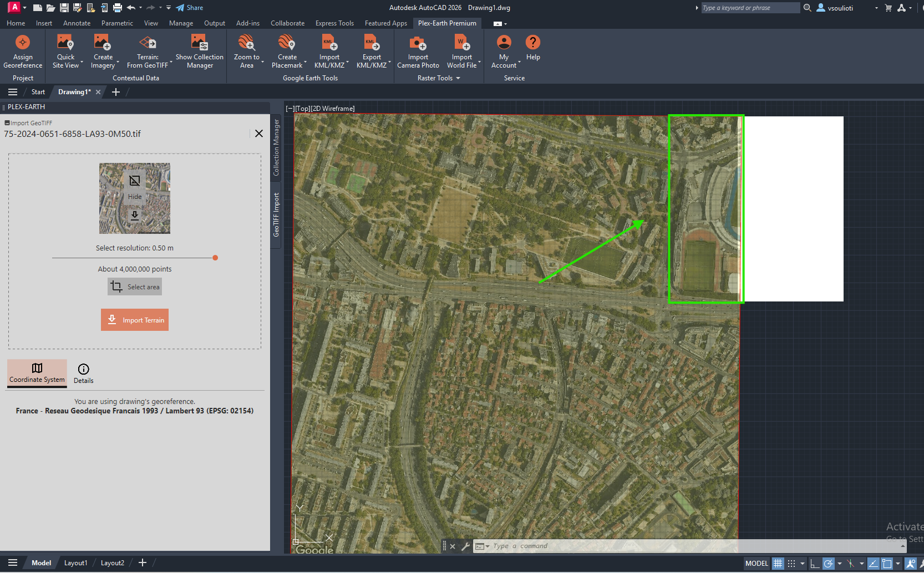Open the Details info icon

tap(83, 374)
